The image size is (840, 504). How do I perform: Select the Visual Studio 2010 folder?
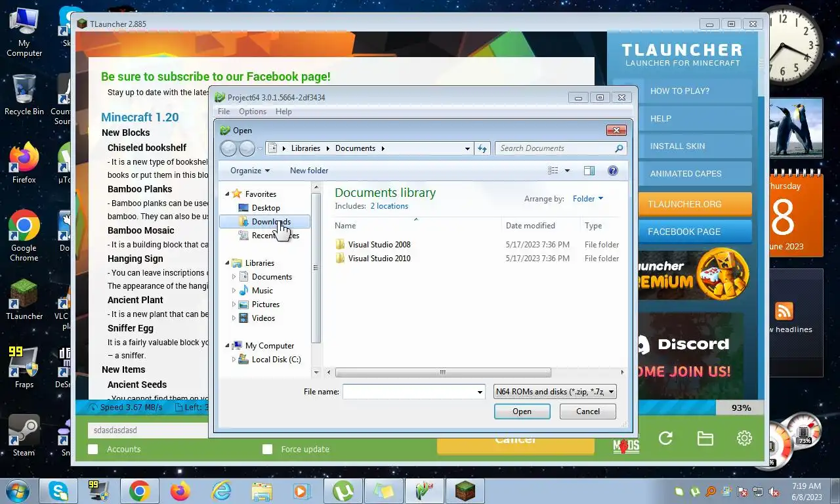(373, 258)
